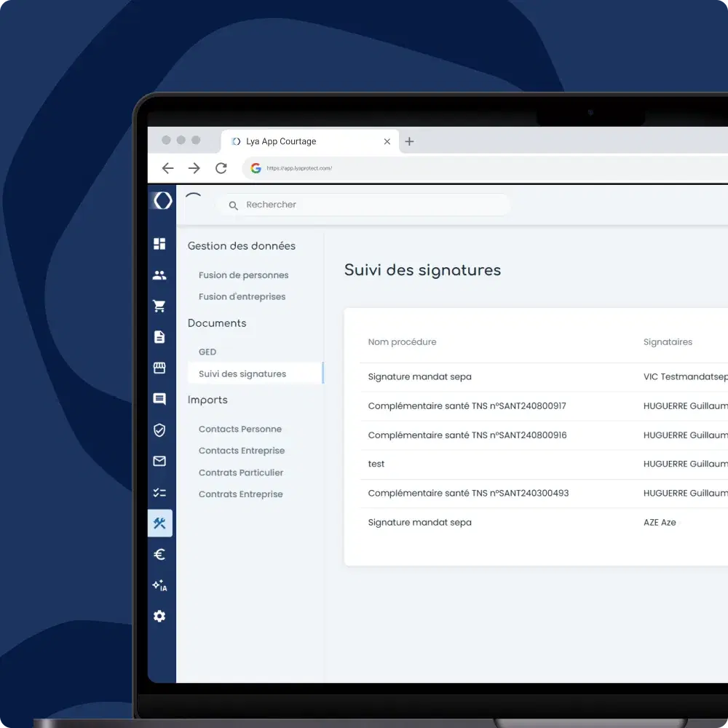
Task: Open the storefront sidebar icon
Action: pos(159,368)
